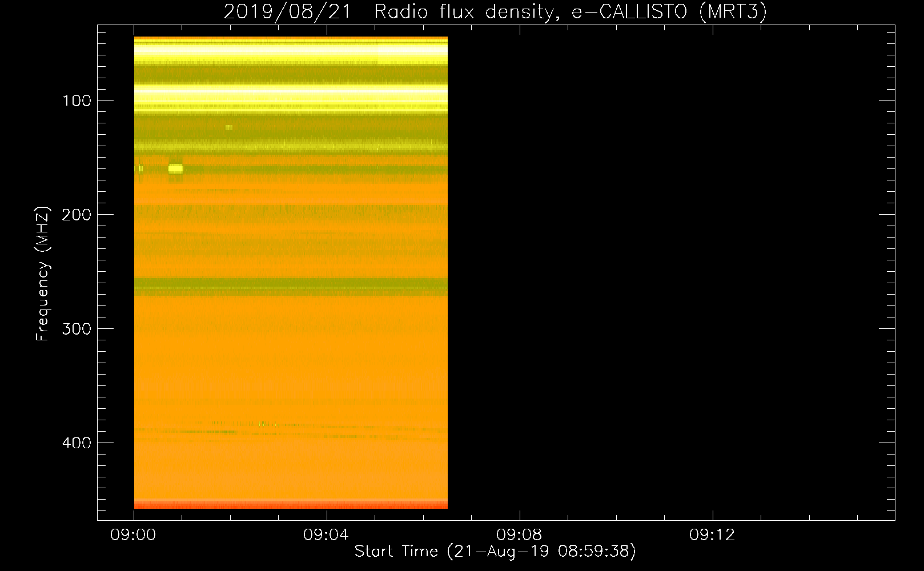Click the 09:12 time tick label
The width and height of the screenshot is (924, 571).
713,535
